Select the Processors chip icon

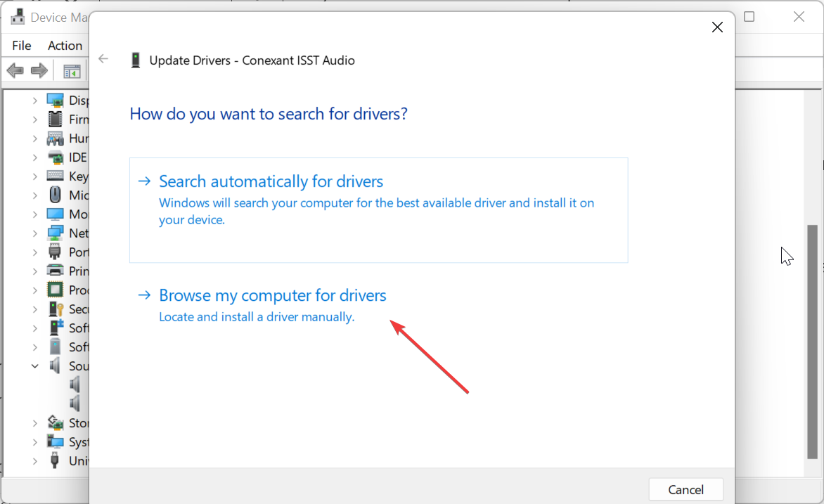pos(55,290)
